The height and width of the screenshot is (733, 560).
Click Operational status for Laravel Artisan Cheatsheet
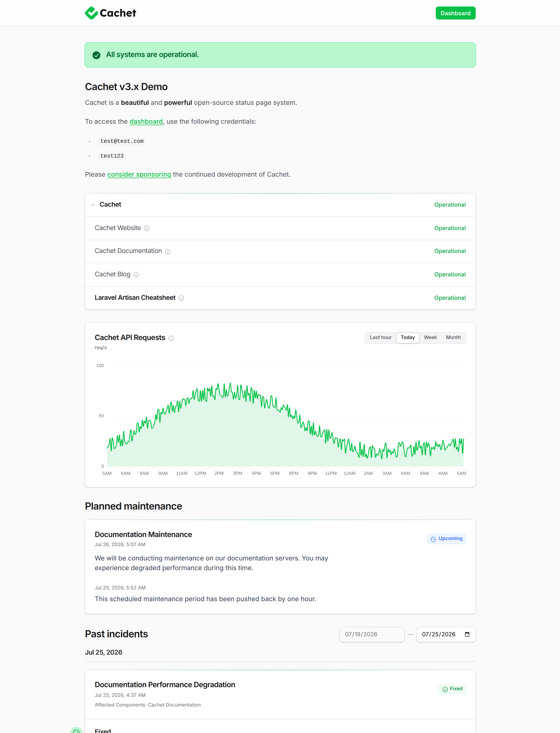click(x=450, y=298)
